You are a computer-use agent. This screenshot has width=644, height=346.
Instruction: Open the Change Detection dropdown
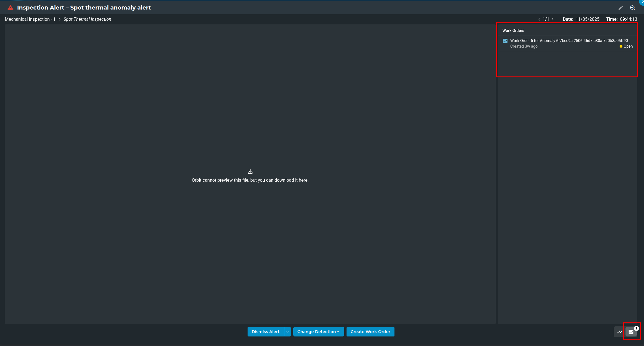point(318,332)
